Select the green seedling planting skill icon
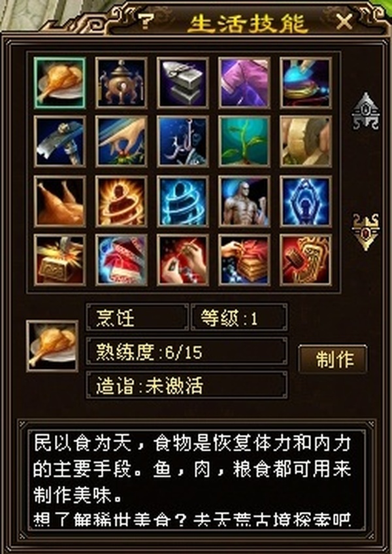The image size is (392, 554). click(244, 141)
